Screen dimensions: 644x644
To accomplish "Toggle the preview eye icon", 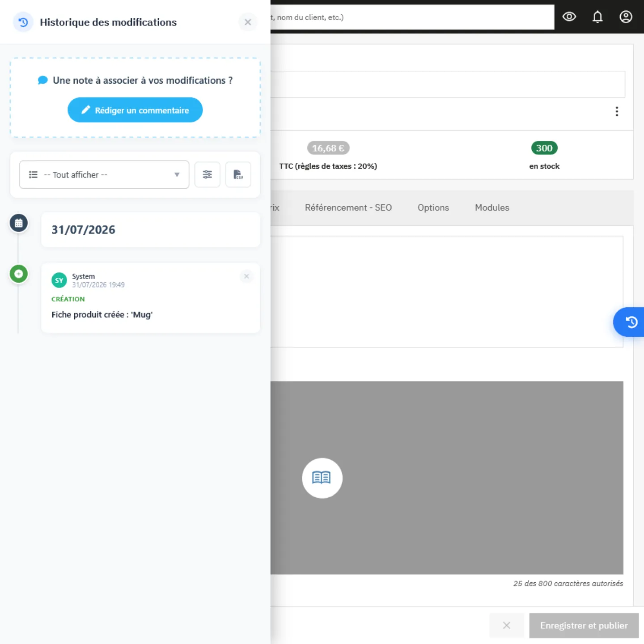I will pyautogui.click(x=569, y=17).
